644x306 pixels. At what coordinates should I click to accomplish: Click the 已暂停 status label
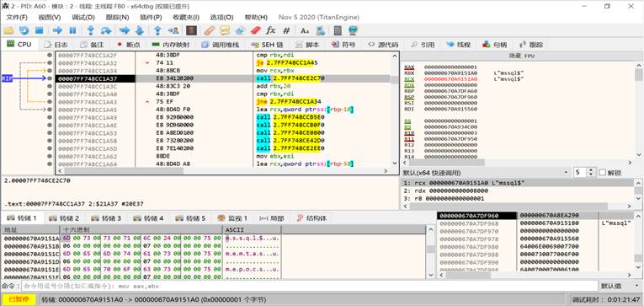coord(19,299)
